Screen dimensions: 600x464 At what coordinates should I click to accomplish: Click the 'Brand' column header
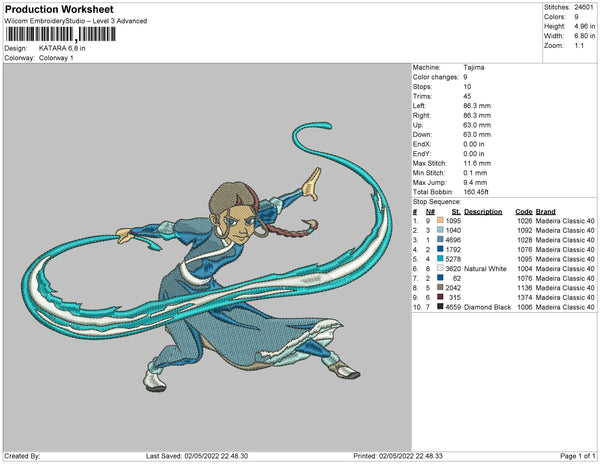click(x=545, y=212)
